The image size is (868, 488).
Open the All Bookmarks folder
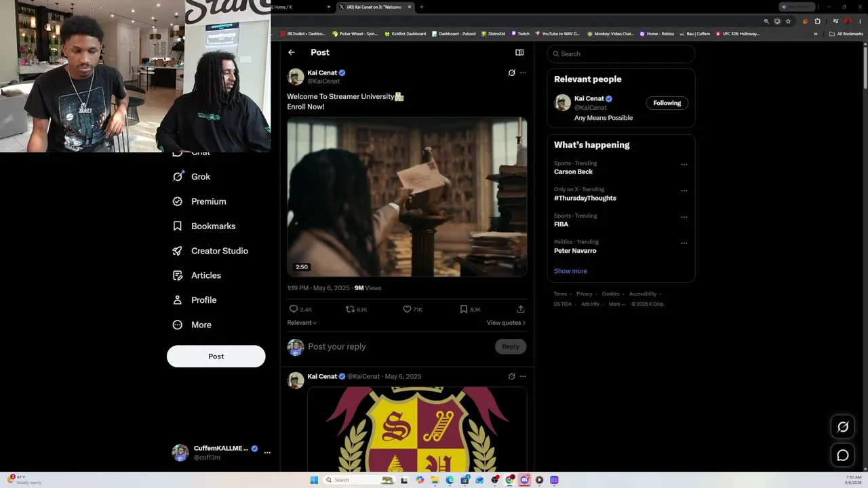coord(846,34)
